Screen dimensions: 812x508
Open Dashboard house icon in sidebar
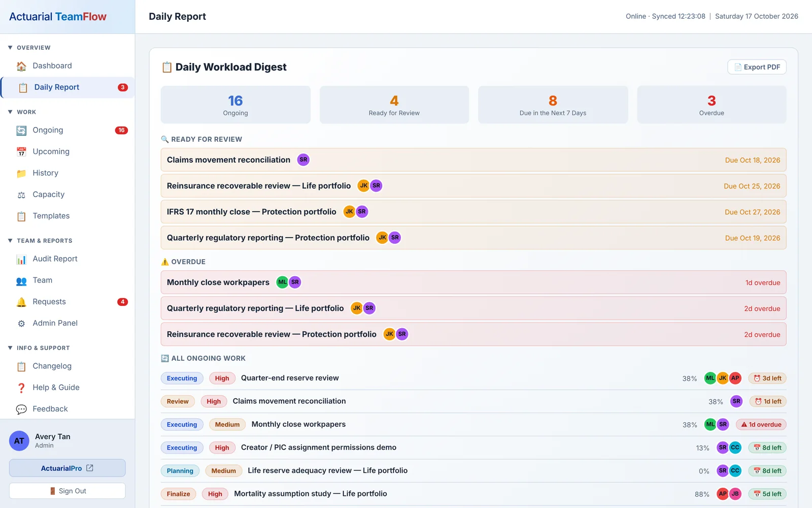21,66
